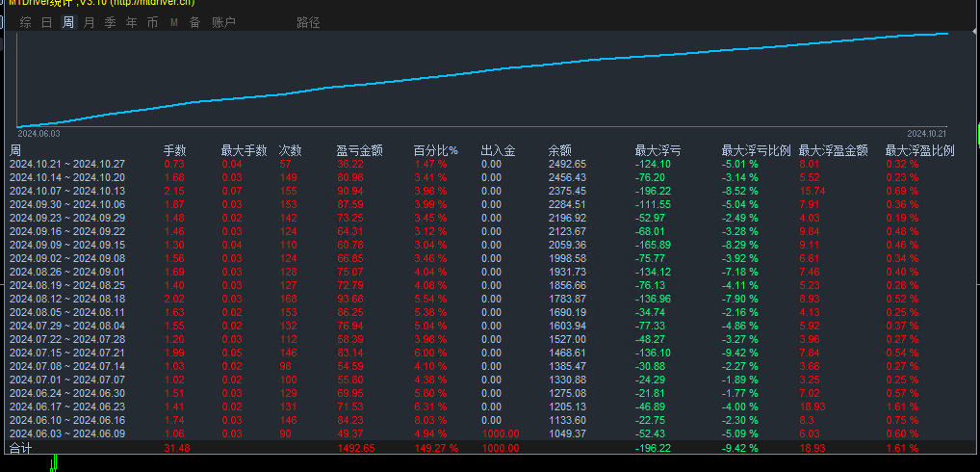
Task: Open the 账户 account tab
Action: coord(223,22)
